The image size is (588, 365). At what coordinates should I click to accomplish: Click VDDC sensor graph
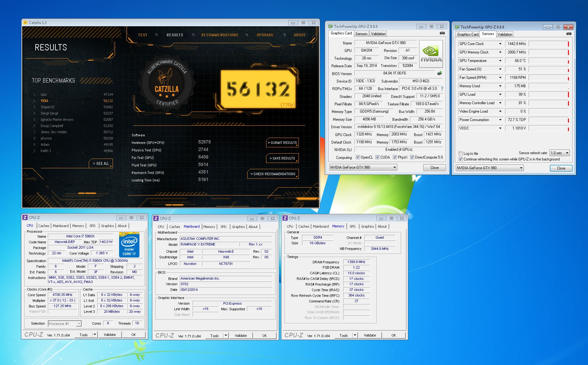tap(549, 128)
